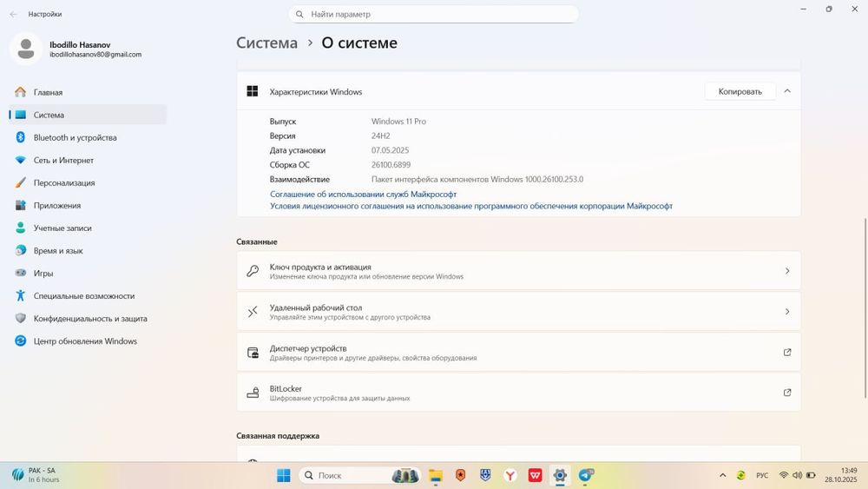Click the 24H2 version value
868x489 pixels.
[x=381, y=135]
